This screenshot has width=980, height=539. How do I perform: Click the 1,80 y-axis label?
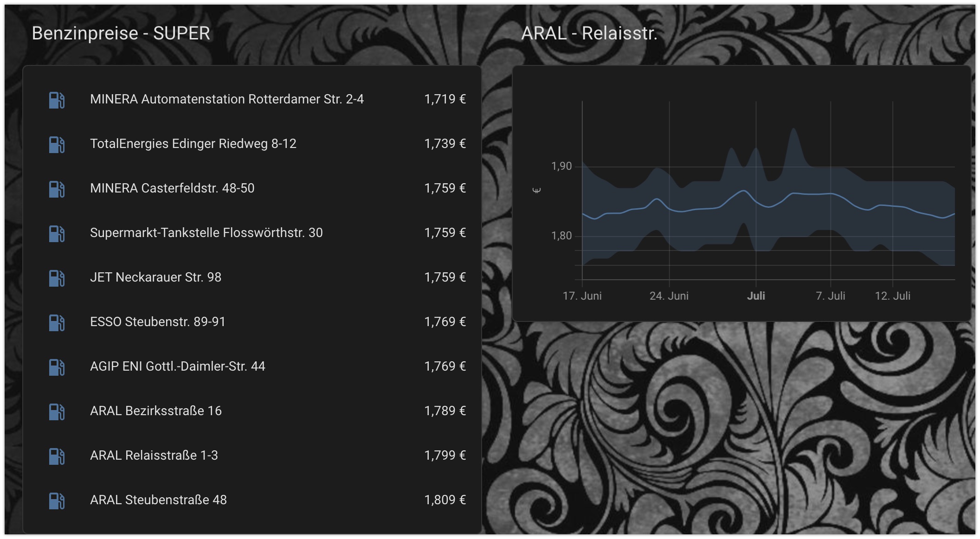click(561, 236)
